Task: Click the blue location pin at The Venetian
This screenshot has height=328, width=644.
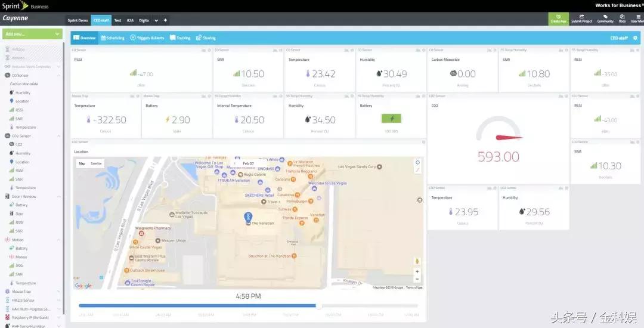Action: point(249,217)
